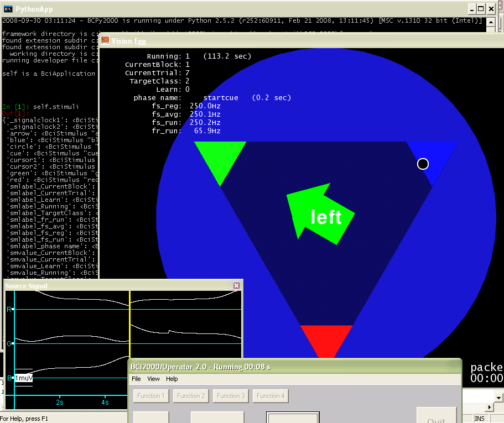The image size is (504, 423).
Task: Click the red target triangle
Action: point(326,340)
